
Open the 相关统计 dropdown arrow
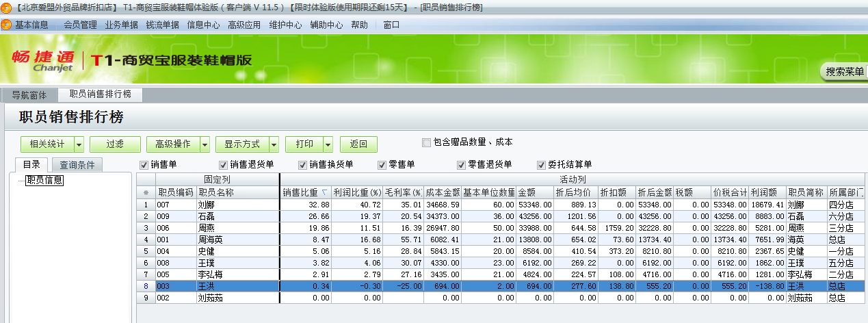[79, 144]
